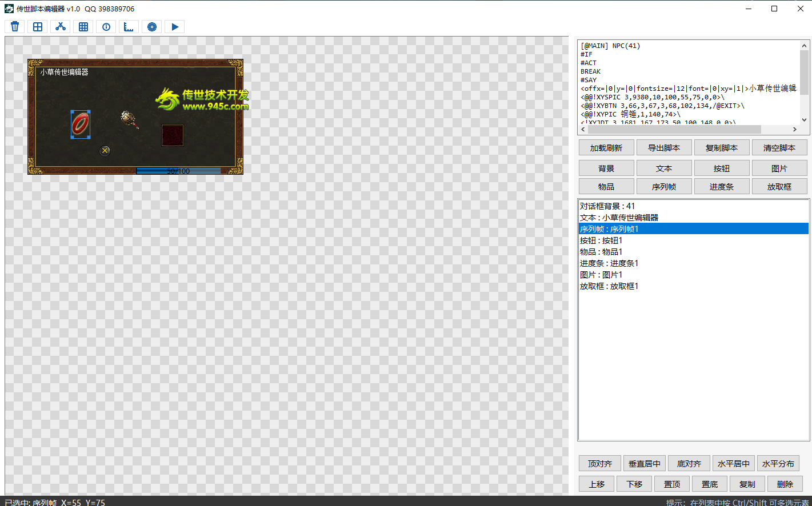Select list row 物品 : 物品1

tap(694, 252)
